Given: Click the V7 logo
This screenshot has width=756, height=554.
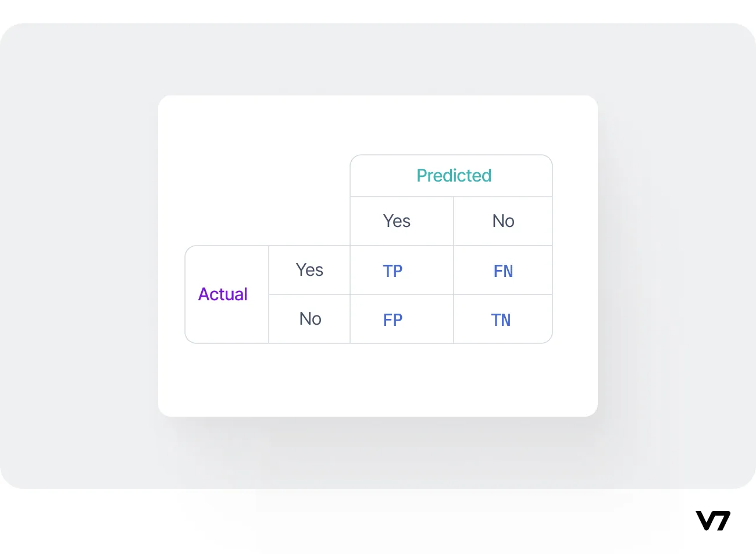Looking at the screenshot, I should (713, 521).
